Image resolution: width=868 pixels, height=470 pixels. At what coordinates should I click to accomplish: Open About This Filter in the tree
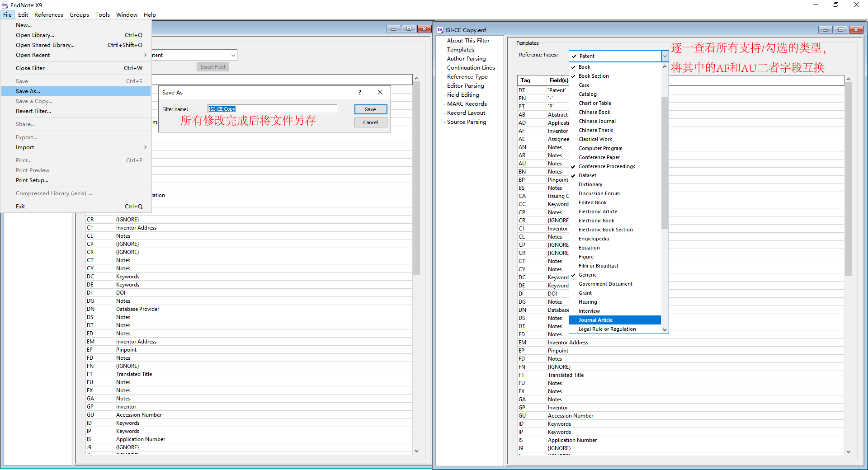[x=468, y=41]
